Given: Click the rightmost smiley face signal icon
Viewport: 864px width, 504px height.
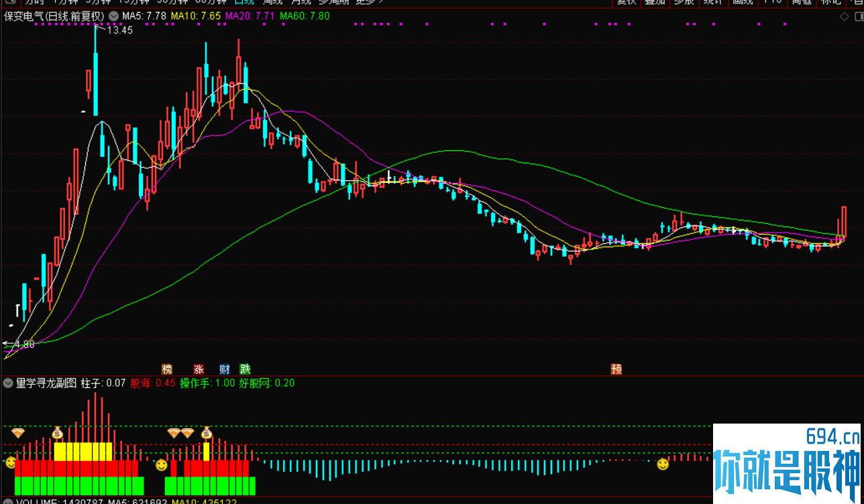Looking at the screenshot, I should coord(663,464).
